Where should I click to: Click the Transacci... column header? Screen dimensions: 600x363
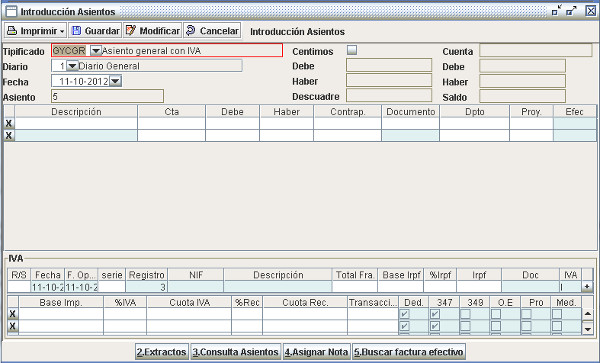click(x=373, y=302)
